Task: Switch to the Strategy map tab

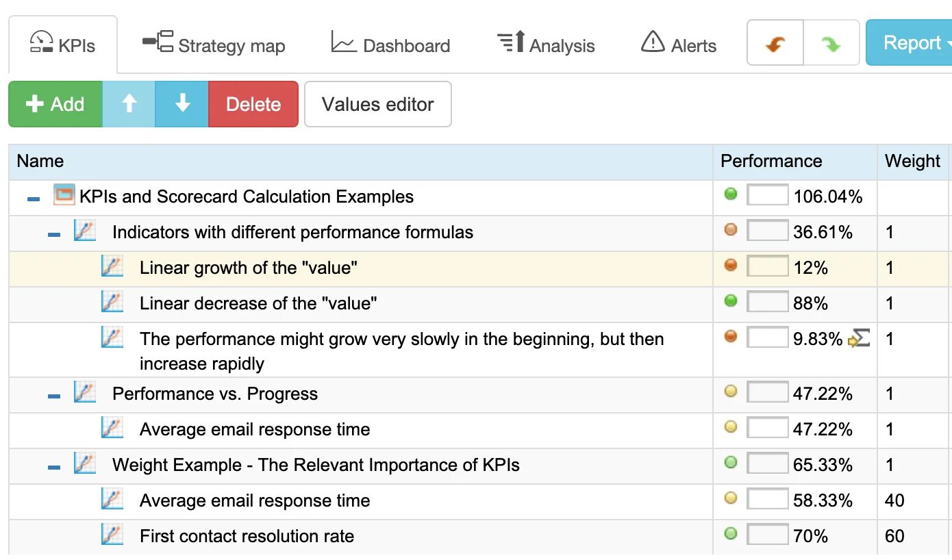Action: [x=214, y=44]
